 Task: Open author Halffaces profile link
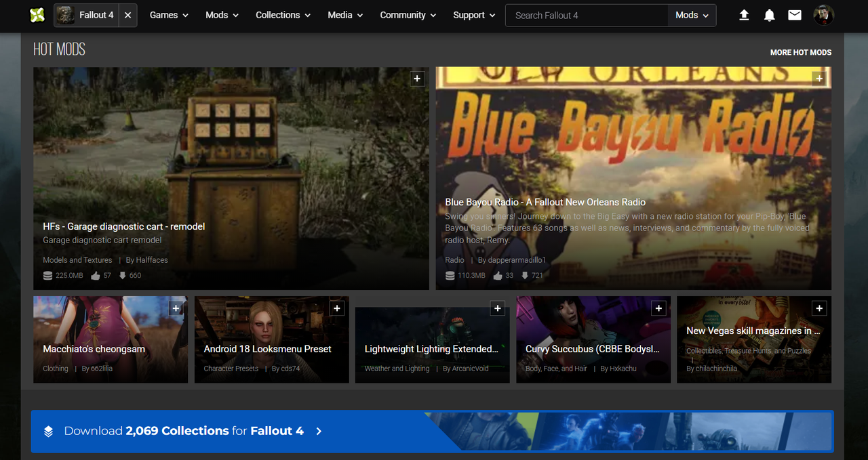(x=152, y=260)
